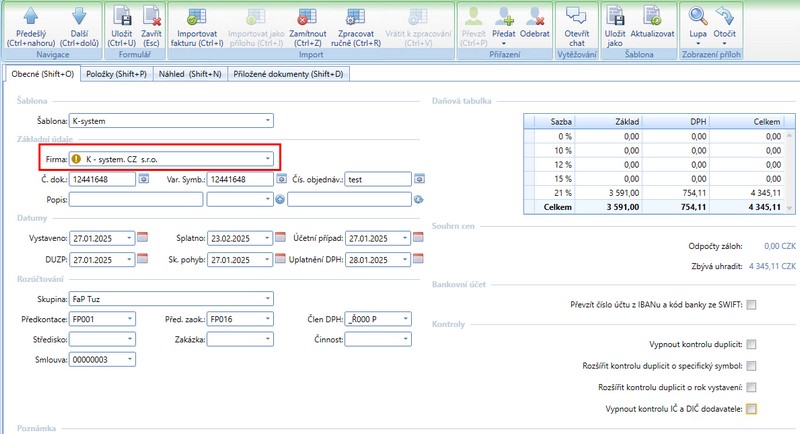Image resolution: width=800 pixels, height=434 pixels.
Task: Click the Předešlý navigation arrow icon
Action: pyautogui.click(x=29, y=16)
